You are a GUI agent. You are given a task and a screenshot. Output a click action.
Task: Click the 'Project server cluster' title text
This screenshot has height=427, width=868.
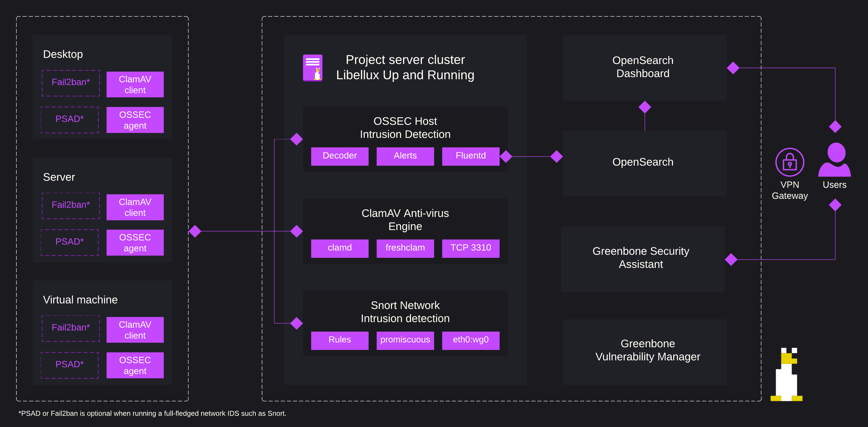pyautogui.click(x=405, y=60)
